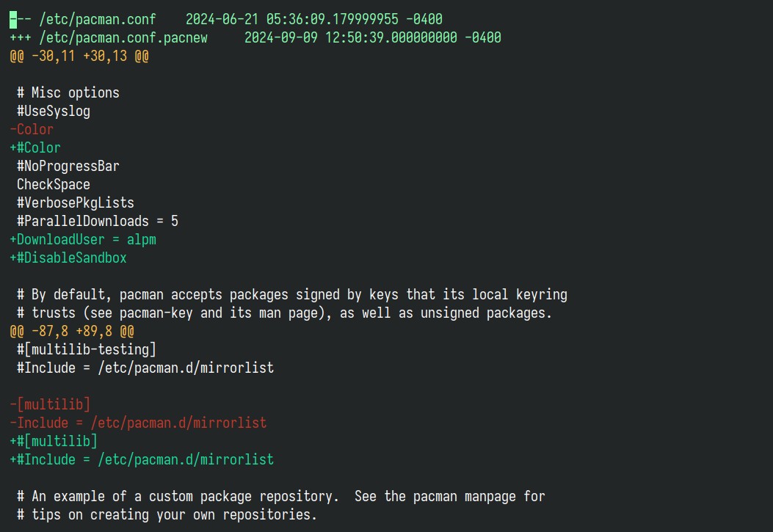Click the '#NoProgressBar' line
This screenshot has height=532, width=773.
tap(68, 166)
